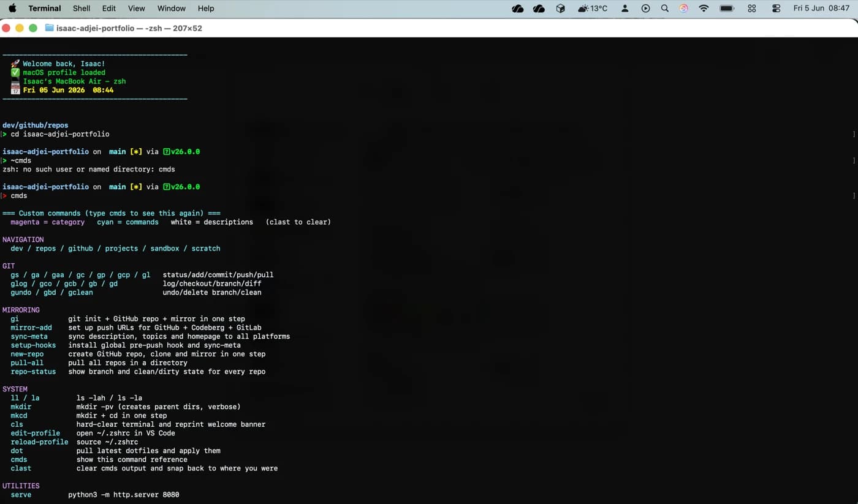Click the 'status/add/commit/push/pull' description
Screen dimensions: 858x504
coord(218,275)
